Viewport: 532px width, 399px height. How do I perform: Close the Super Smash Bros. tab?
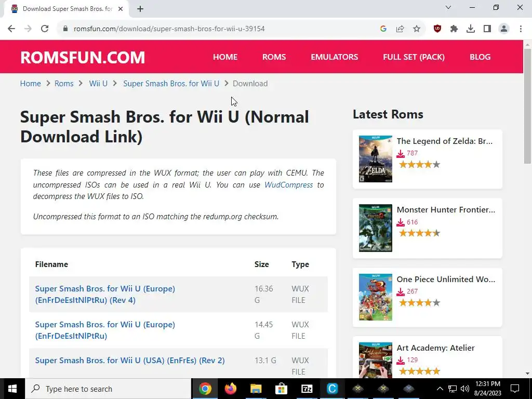tap(121, 9)
